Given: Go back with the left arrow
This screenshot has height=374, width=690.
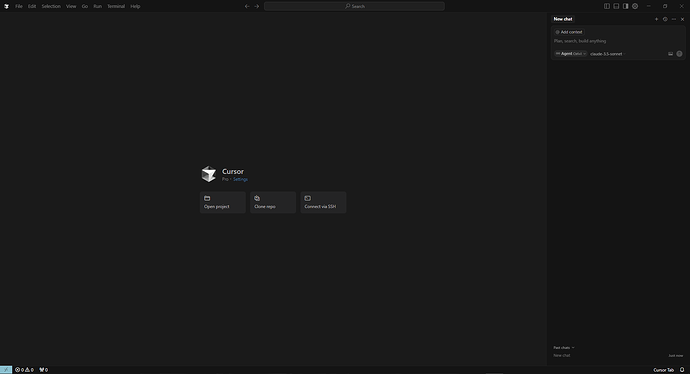Looking at the screenshot, I should pyautogui.click(x=247, y=6).
